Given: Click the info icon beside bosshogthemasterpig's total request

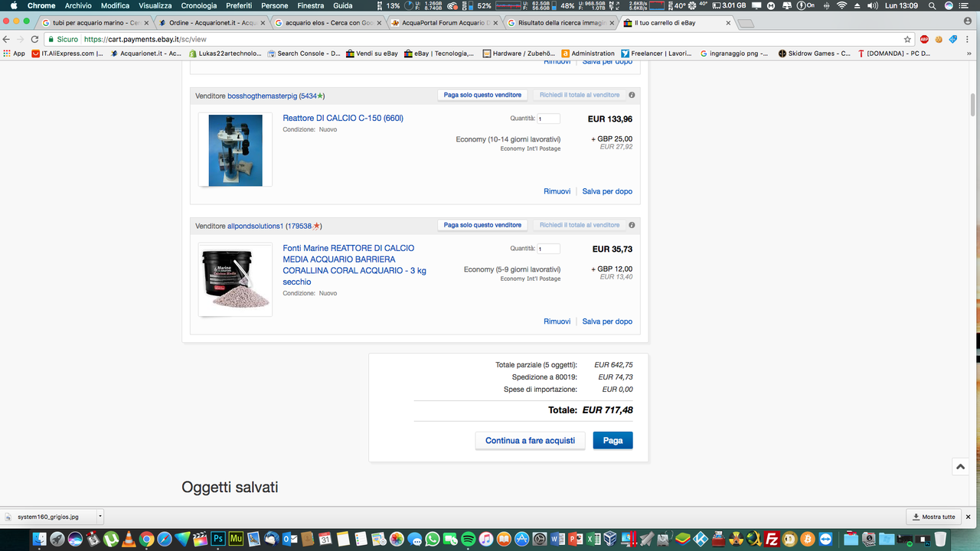Looking at the screenshot, I should click(632, 95).
